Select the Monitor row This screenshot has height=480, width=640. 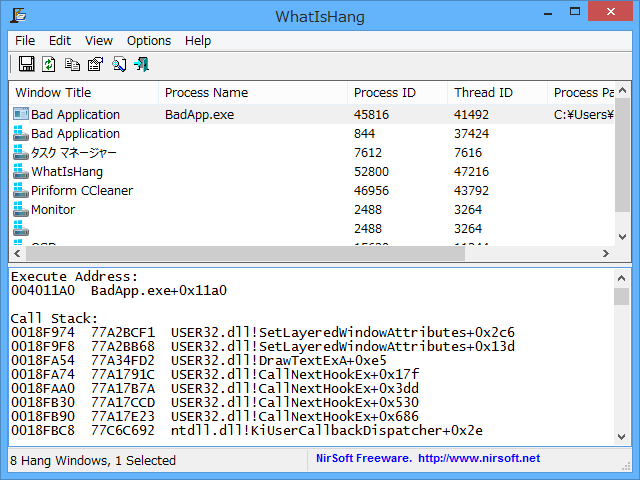click(312, 209)
